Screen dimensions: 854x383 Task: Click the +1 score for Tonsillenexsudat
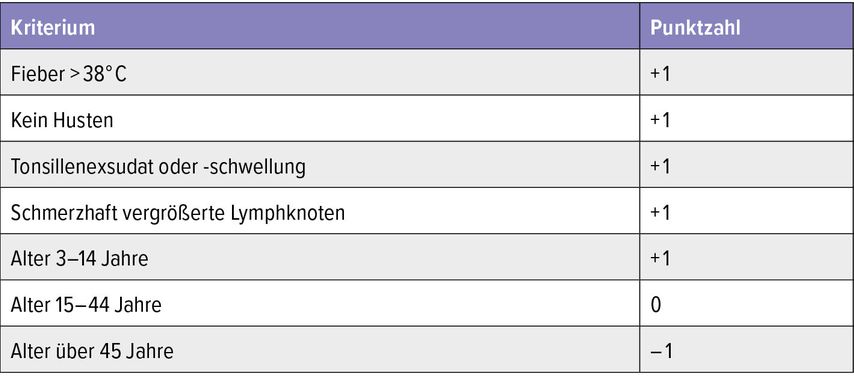coord(660,166)
